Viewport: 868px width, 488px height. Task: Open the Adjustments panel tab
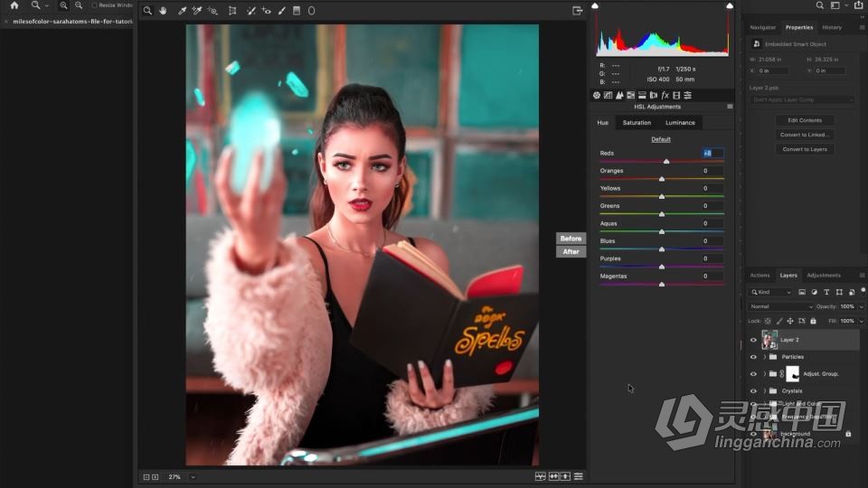pyautogui.click(x=823, y=275)
